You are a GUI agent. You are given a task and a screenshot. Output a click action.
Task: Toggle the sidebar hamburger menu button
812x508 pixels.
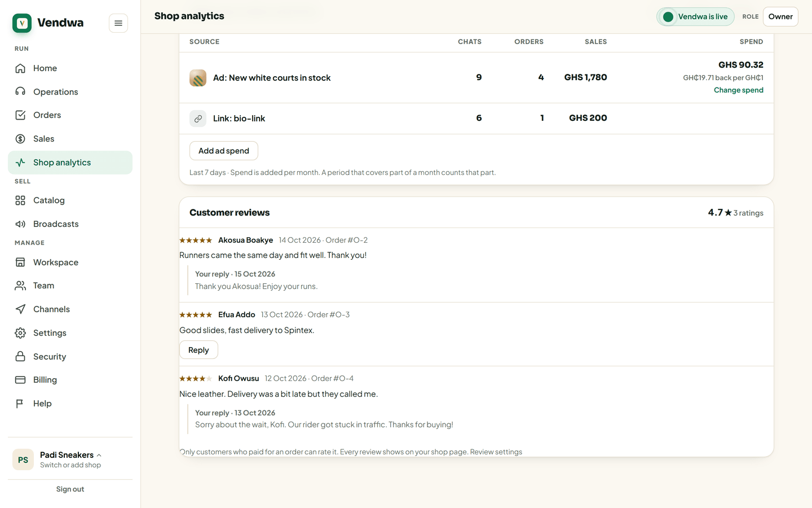tap(118, 23)
